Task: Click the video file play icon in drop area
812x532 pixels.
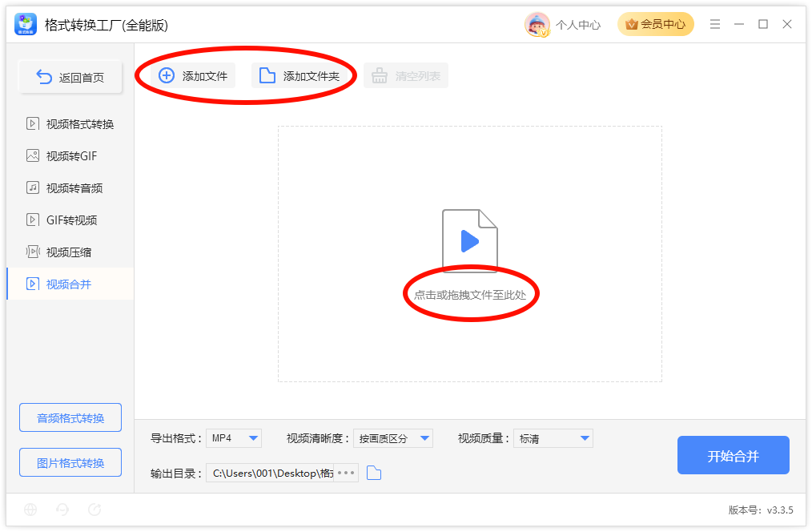Action: pos(470,241)
